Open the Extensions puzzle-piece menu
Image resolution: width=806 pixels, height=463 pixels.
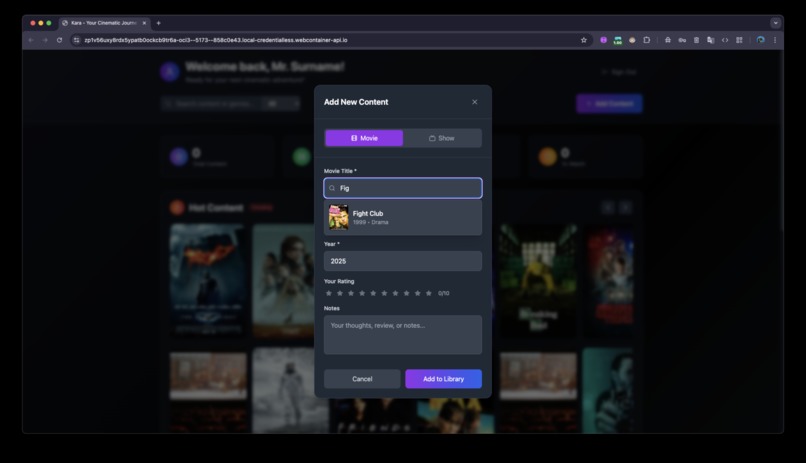(x=647, y=40)
